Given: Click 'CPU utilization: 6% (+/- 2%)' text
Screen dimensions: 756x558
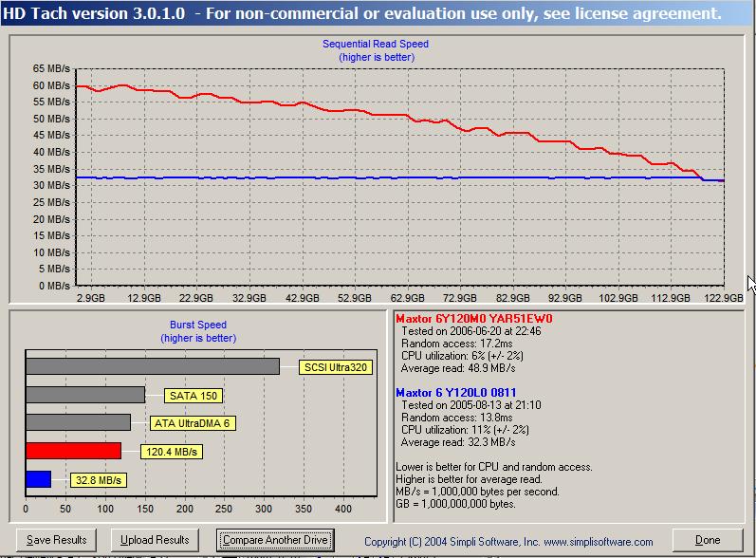Looking at the screenshot, I should (x=462, y=356).
